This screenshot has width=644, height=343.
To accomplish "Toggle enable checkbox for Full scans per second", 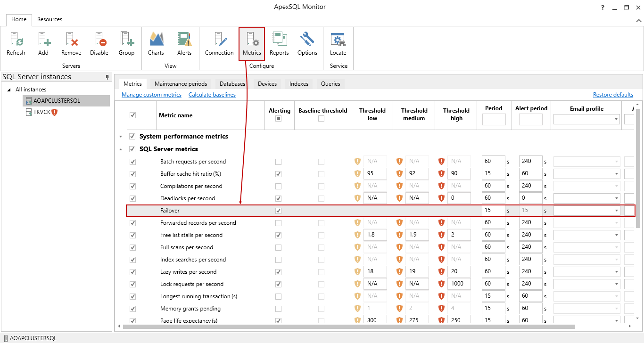I will [132, 247].
